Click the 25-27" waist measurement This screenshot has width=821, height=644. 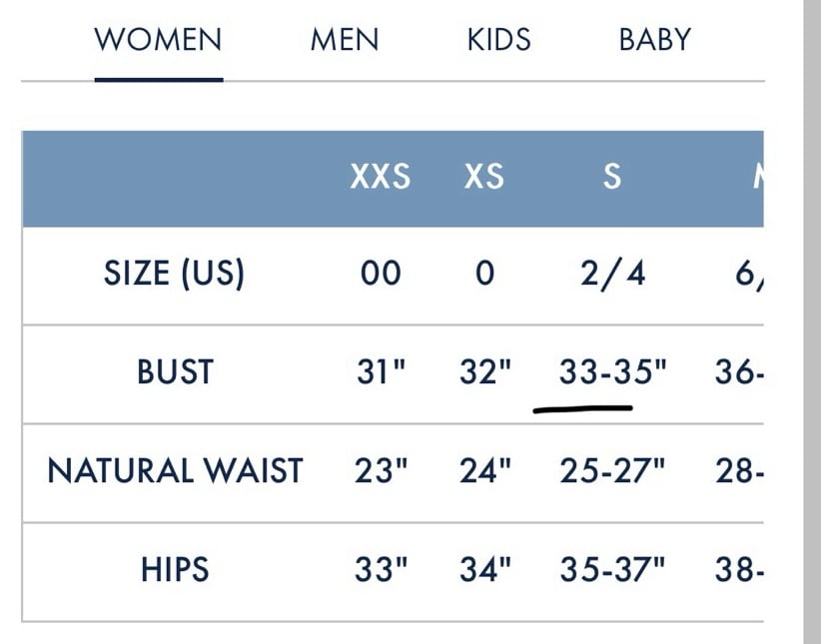pos(612,470)
